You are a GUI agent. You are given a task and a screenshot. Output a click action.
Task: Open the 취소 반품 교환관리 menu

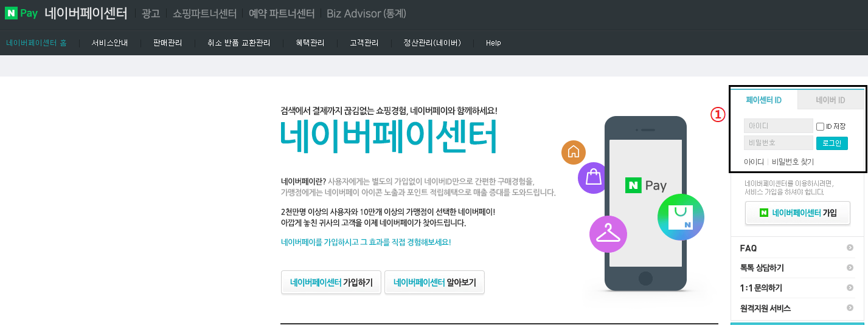click(x=238, y=43)
